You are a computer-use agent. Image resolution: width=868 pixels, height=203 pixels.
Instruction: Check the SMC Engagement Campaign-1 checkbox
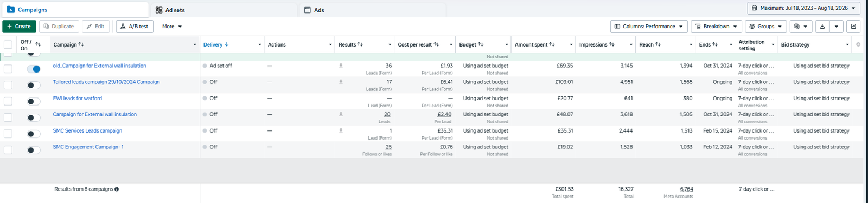coord(8,150)
